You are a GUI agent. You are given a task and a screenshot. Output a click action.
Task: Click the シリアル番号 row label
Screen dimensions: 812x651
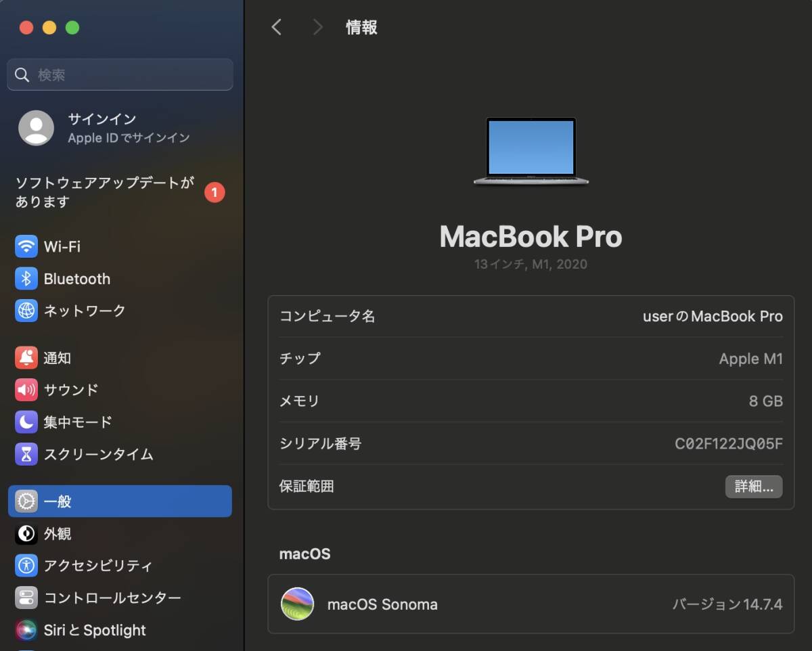point(321,444)
